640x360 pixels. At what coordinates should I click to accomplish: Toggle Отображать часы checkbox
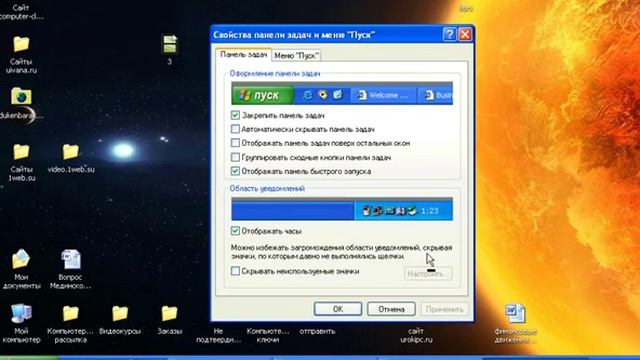coord(235,231)
